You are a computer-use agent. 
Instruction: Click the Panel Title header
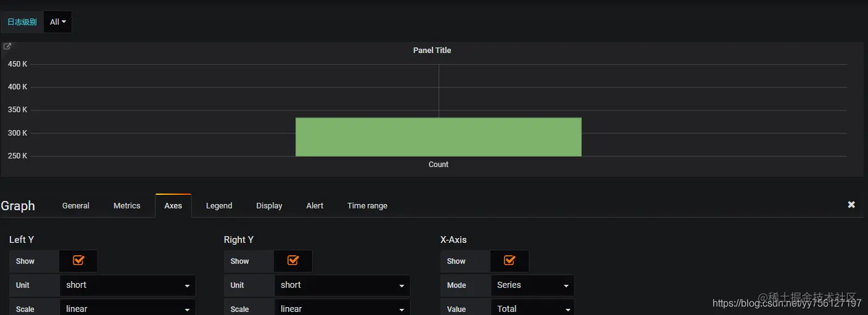pyautogui.click(x=432, y=50)
